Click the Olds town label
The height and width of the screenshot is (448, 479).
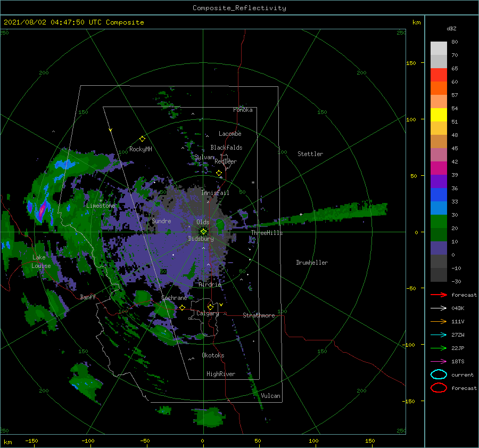(203, 222)
